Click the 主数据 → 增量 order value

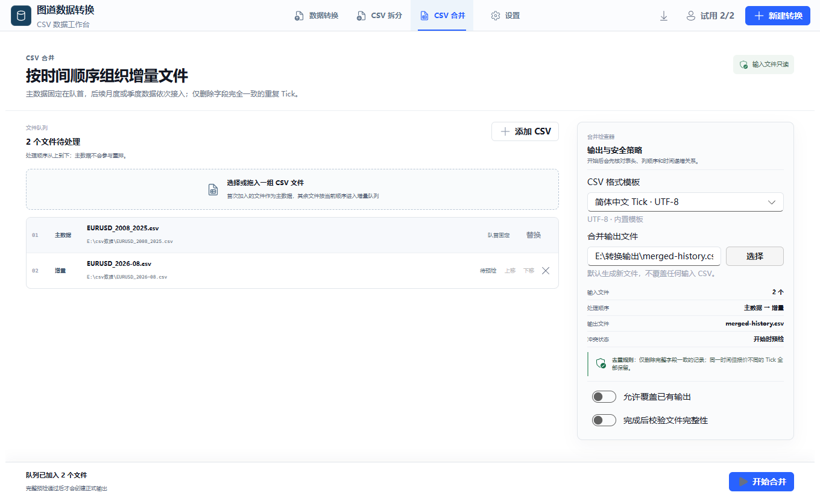tap(764, 308)
